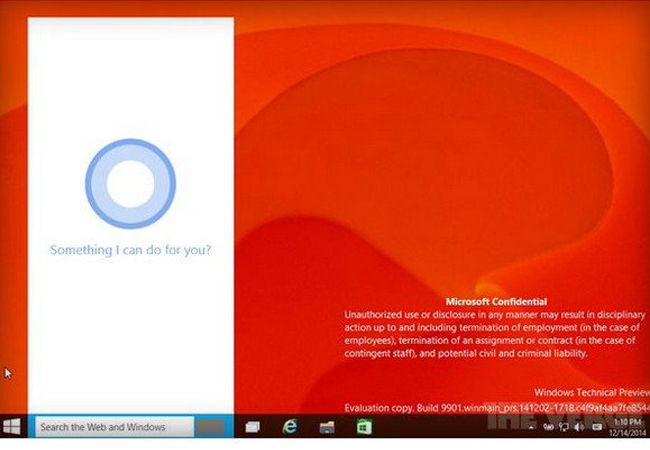
Task: Open the Windows Start menu
Action: 11,426
